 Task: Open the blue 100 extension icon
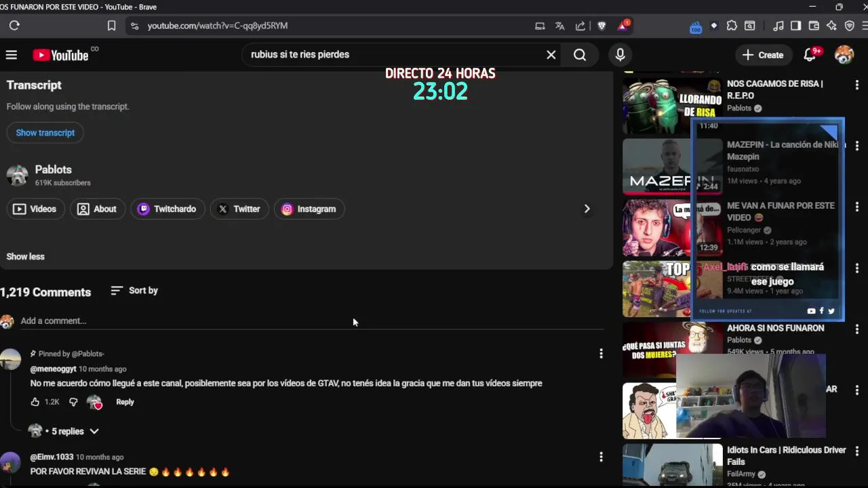695,27
